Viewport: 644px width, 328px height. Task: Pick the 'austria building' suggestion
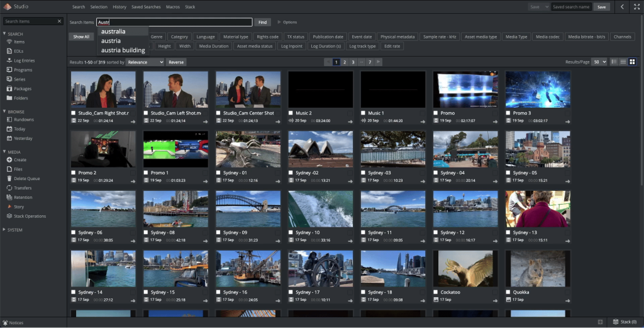(123, 50)
